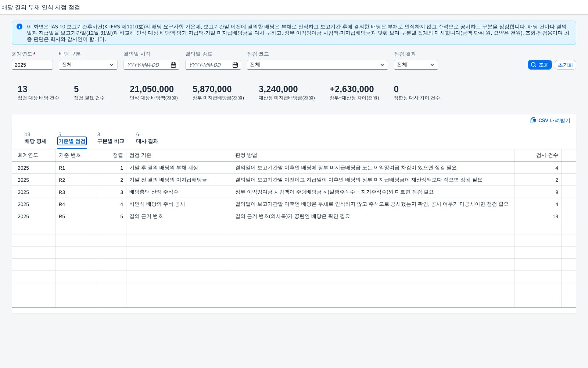Click the 점검 필요 건수 KPI value 5
The height and width of the screenshot is (368, 588).
(x=76, y=89)
